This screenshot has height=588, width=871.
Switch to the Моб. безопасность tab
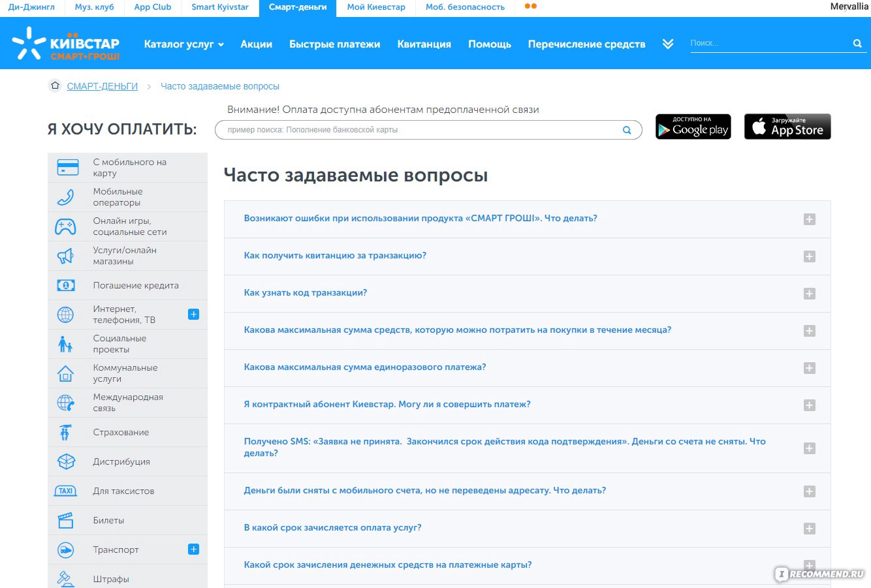(465, 7)
